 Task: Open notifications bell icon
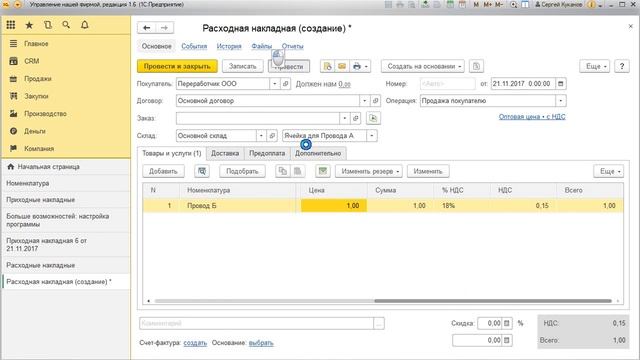point(84,25)
